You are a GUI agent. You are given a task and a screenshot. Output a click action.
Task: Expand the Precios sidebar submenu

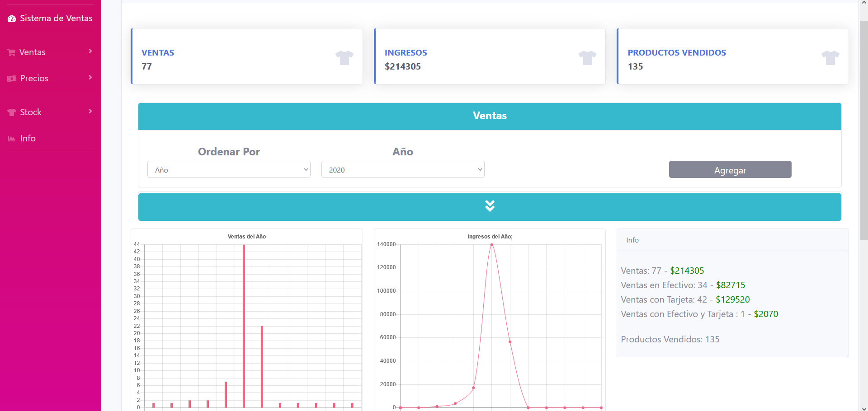pyautogui.click(x=90, y=77)
